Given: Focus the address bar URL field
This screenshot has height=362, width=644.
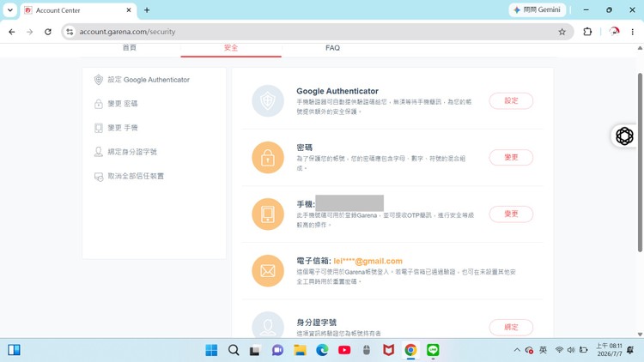Looking at the screenshot, I should 316,32.
